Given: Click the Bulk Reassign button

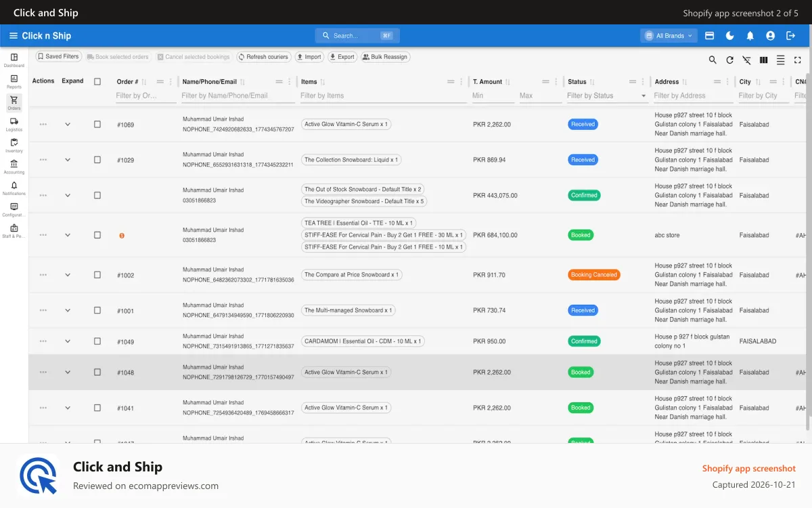Looking at the screenshot, I should point(385,57).
